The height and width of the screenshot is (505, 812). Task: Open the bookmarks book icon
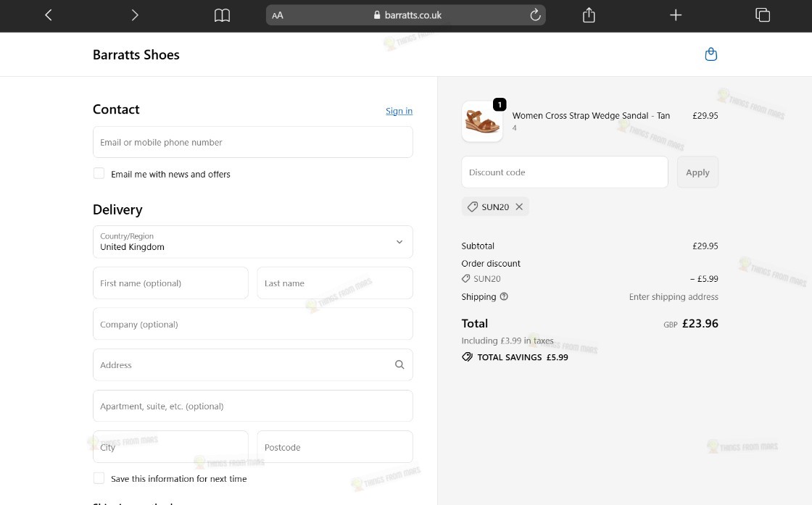click(x=222, y=15)
